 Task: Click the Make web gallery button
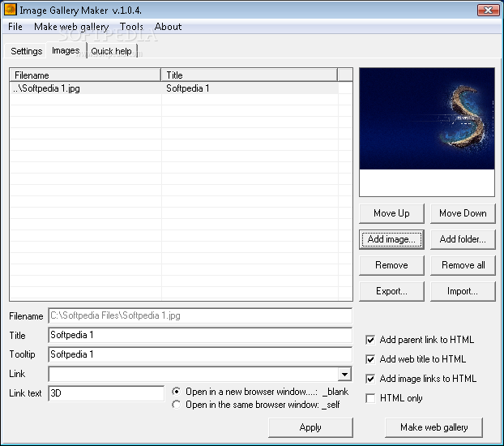click(434, 427)
